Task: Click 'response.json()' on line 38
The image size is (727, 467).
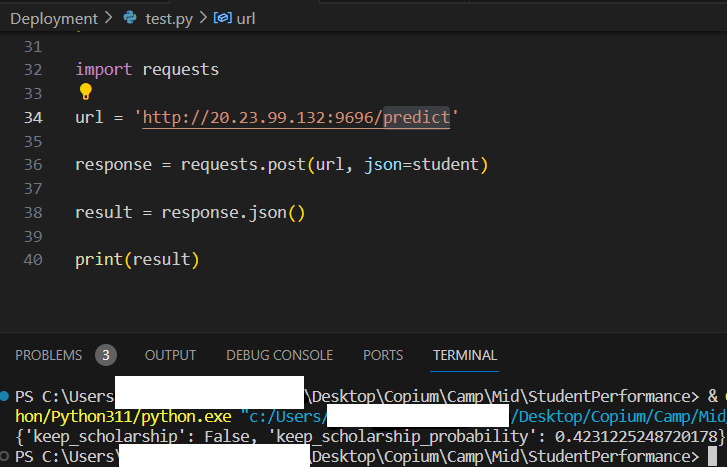Action: tap(233, 212)
